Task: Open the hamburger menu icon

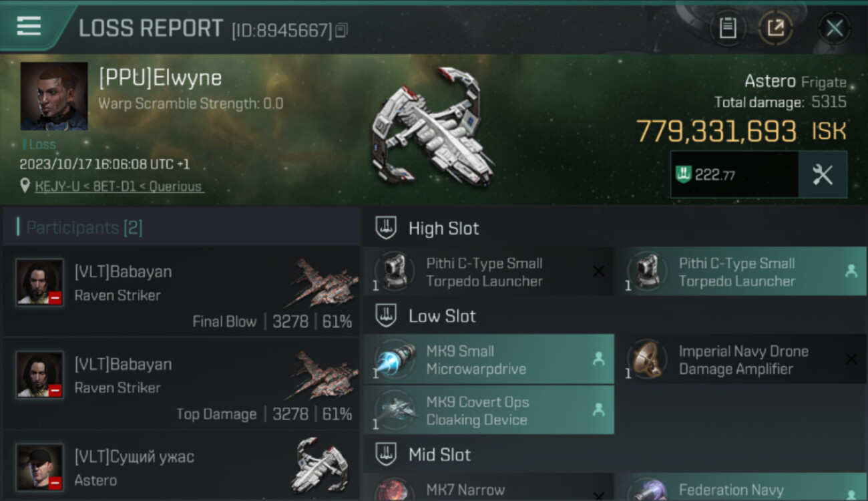Action: [29, 26]
